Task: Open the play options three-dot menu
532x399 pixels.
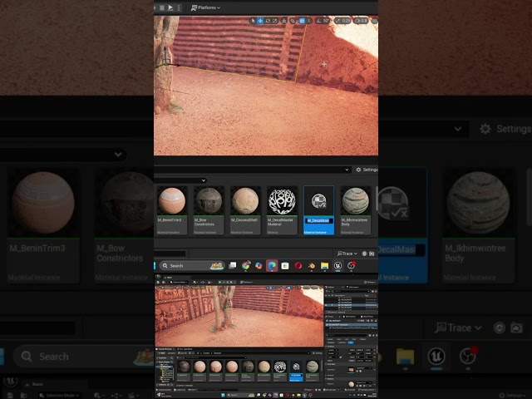Action: point(179,7)
